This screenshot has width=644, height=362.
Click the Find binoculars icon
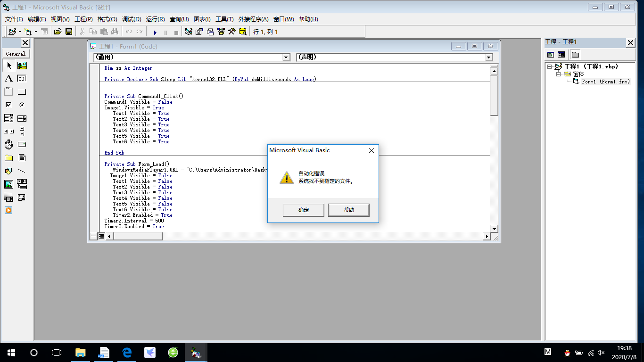115,32
